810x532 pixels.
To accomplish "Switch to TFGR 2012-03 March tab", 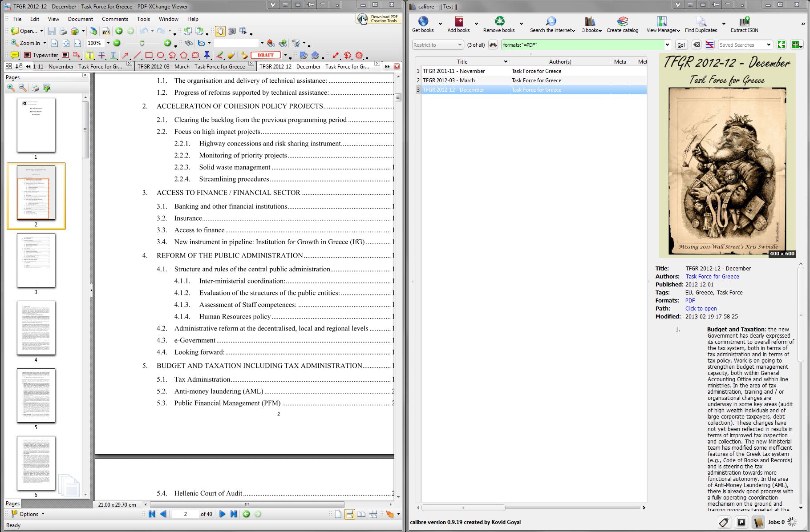I will tap(191, 66).
